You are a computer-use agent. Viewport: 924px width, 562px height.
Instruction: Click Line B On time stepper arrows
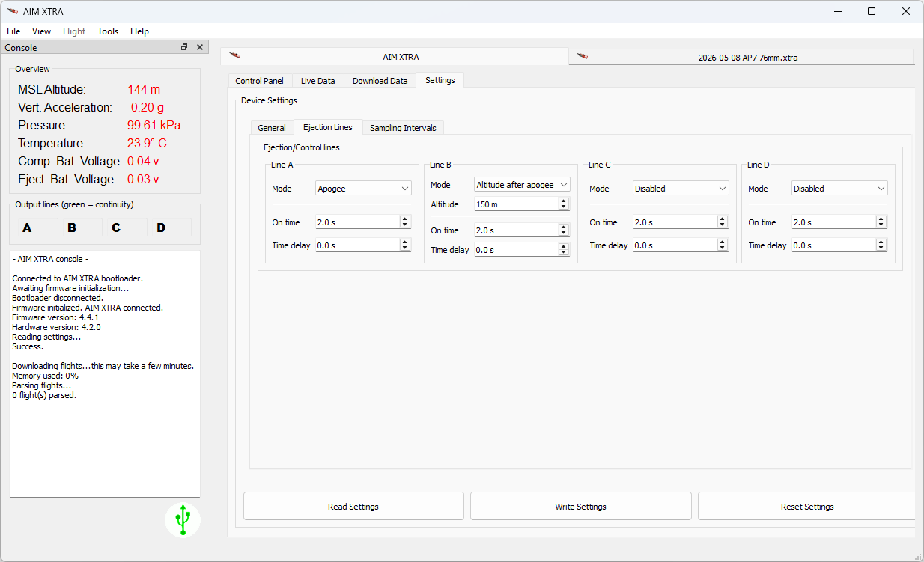coord(564,230)
